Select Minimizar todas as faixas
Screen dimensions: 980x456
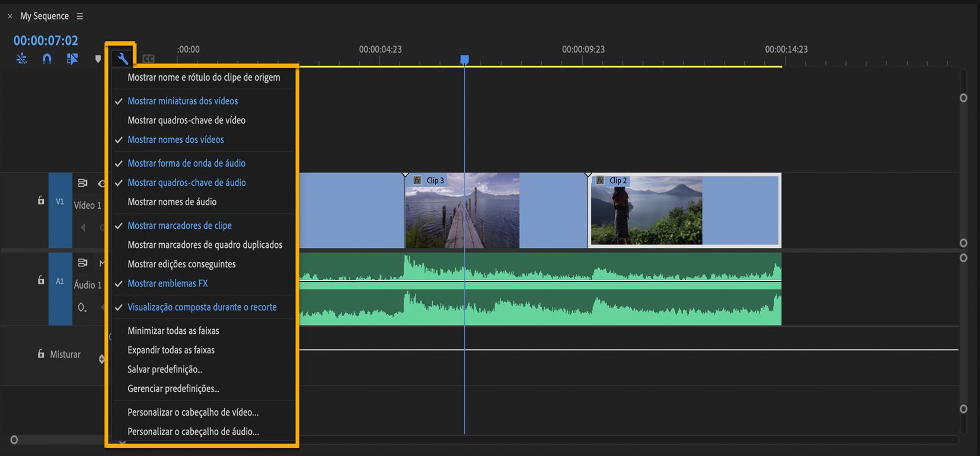click(173, 331)
